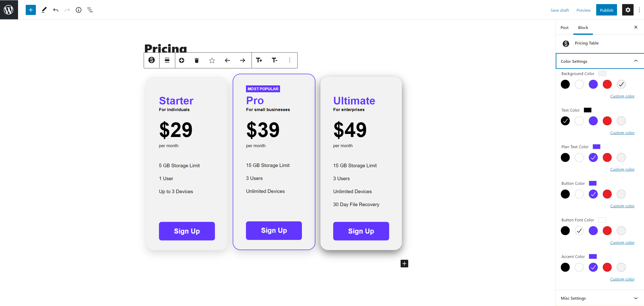Select black as the Button Color
The image size is (644, 306).
[565, 194]
